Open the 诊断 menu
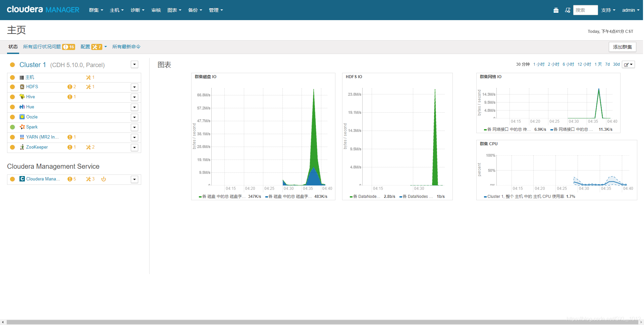The height and width of the screenshot is (325, 644). click(x=138, y=10)
